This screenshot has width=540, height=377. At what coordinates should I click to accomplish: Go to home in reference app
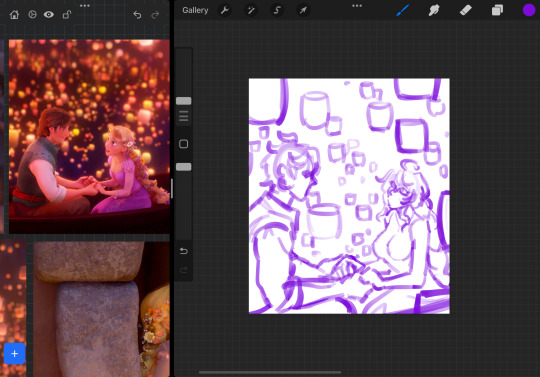pos(14,14)
